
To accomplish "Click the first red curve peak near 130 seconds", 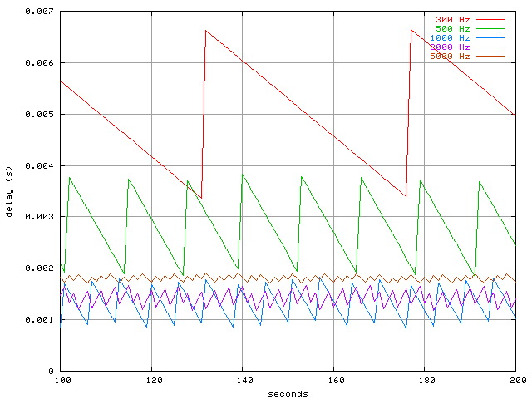I will [x=205, y=31].
